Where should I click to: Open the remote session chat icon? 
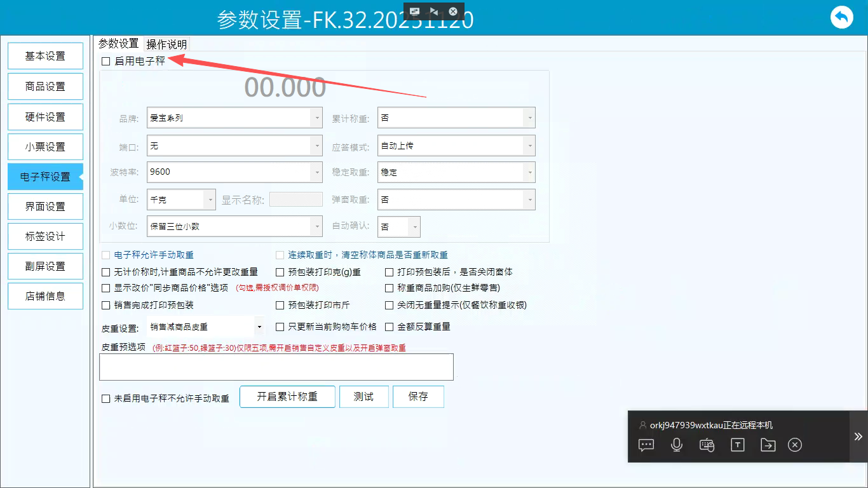click(646, 445)
